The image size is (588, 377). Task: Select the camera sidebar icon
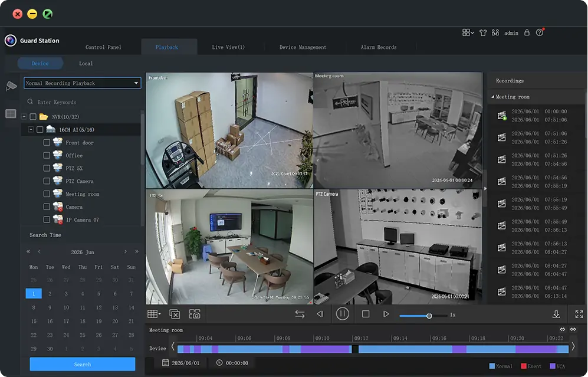[11, 86]
